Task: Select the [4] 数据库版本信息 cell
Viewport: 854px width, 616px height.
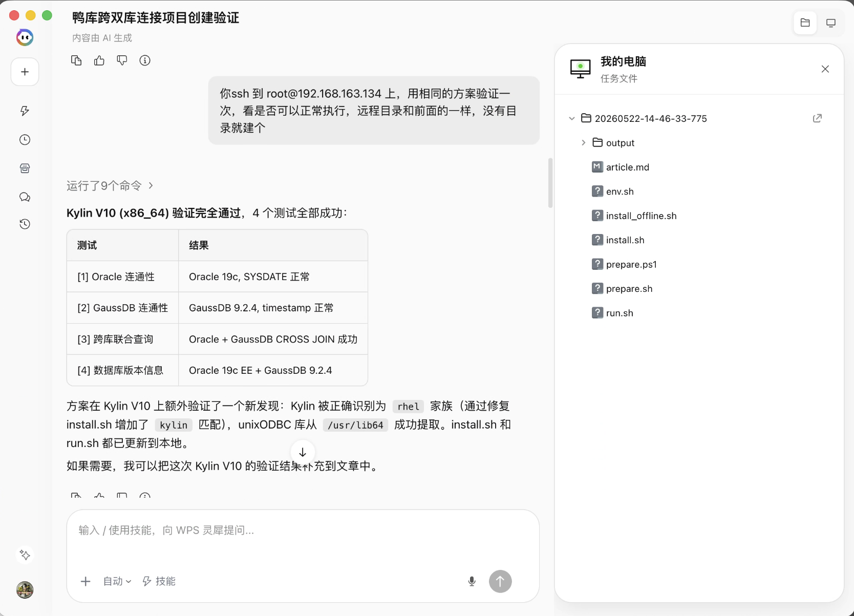Action: (122, 370)
